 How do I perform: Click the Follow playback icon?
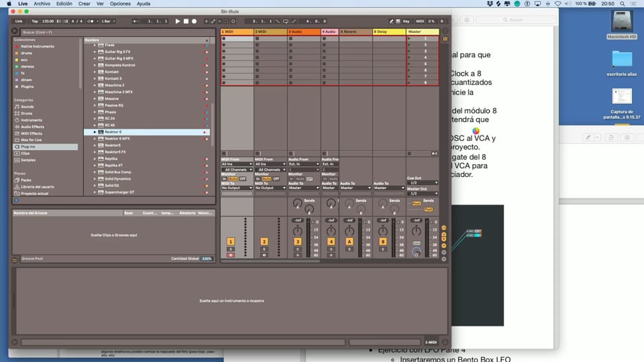pos(136,21)
